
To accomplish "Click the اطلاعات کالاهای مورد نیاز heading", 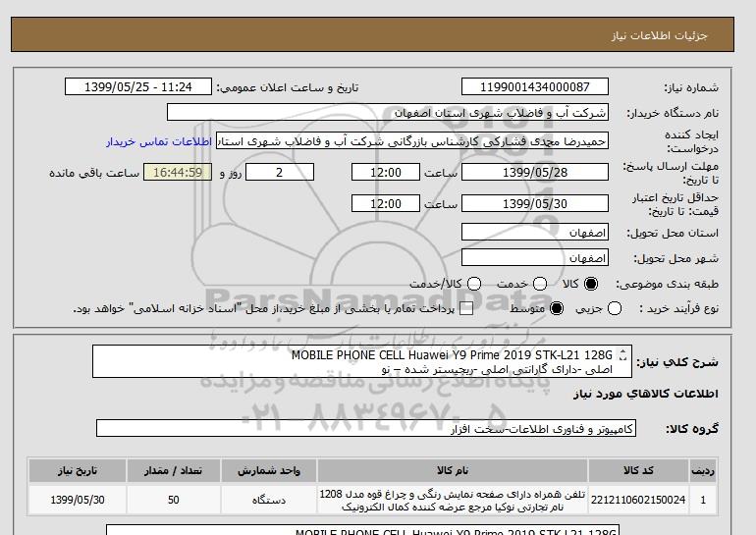I will 646,394.
